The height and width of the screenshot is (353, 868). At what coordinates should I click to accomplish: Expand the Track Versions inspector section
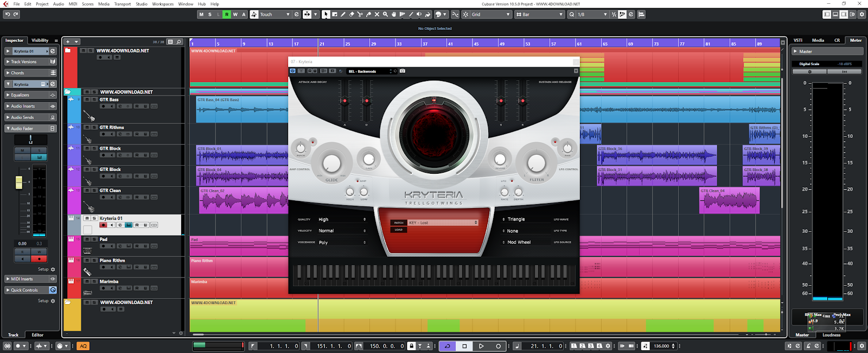point(31,62)
